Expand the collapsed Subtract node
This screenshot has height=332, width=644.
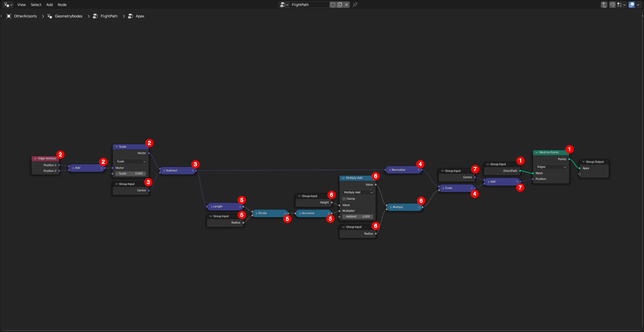[164, 170]
